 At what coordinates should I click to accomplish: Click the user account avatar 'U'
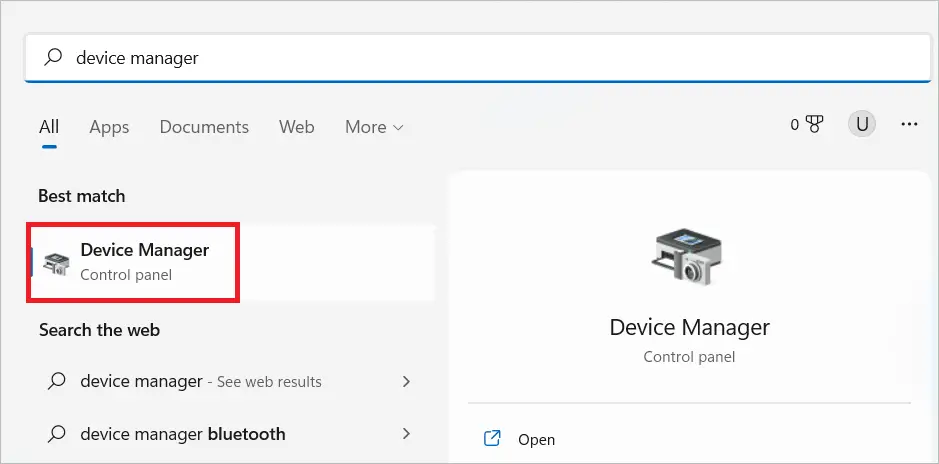(862, 125)
